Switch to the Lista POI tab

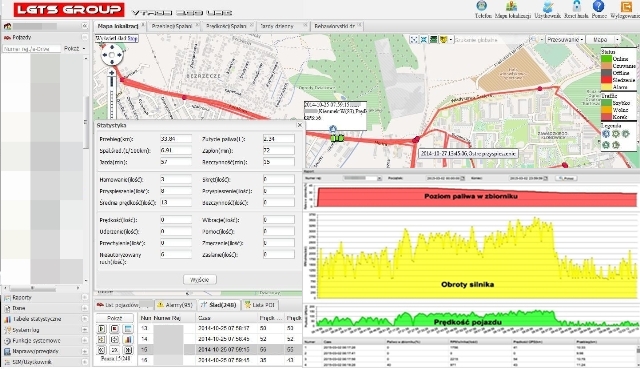pyautogui.click(x=260, y=305)
